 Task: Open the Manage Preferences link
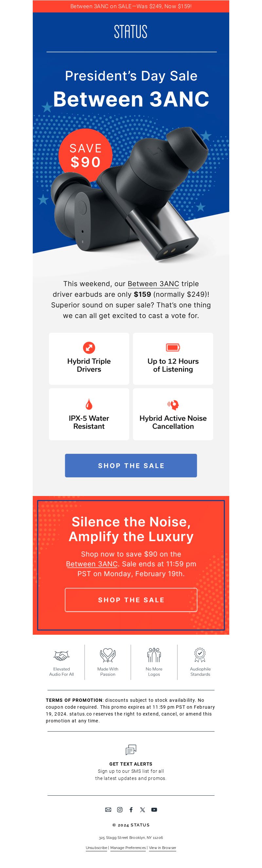(128, 848)
